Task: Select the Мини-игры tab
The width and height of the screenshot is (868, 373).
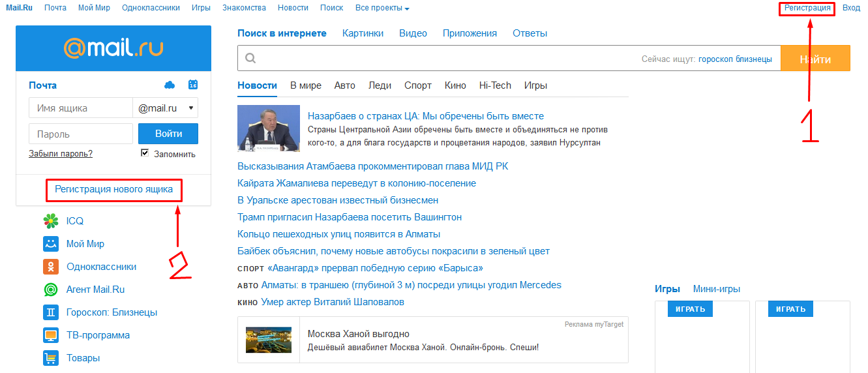Action: point(717,289)
